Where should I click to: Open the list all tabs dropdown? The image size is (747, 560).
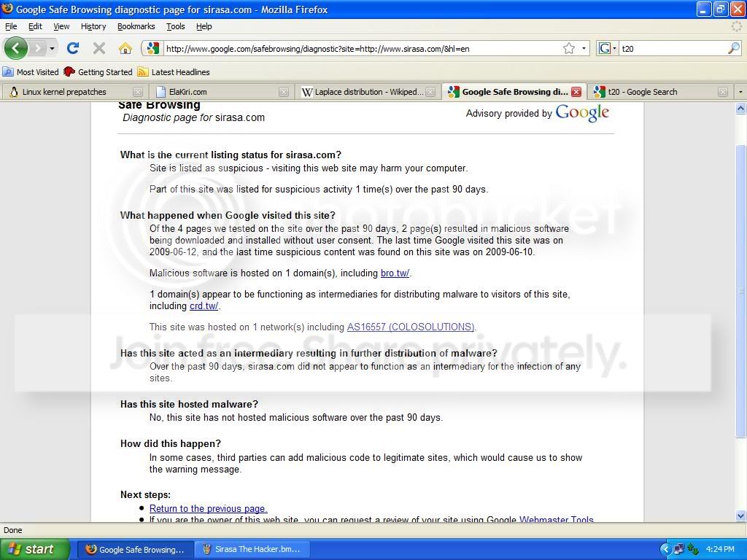[740, 92]
